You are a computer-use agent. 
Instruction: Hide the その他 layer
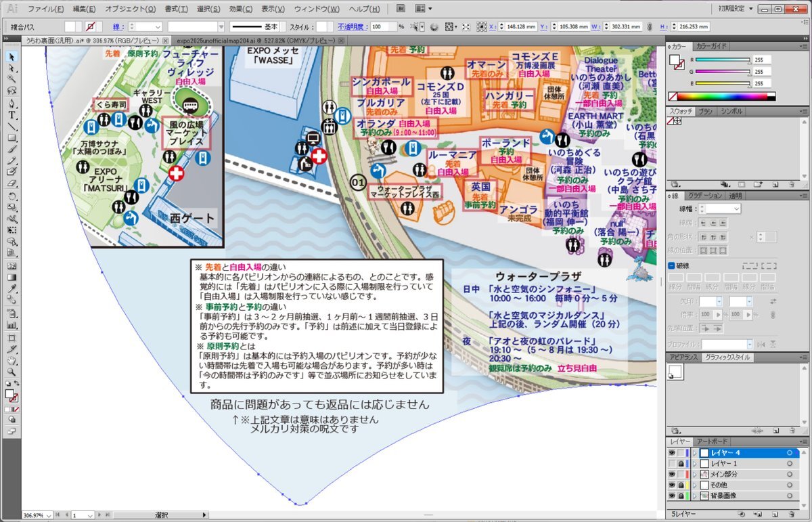click(x=672, y=485)
